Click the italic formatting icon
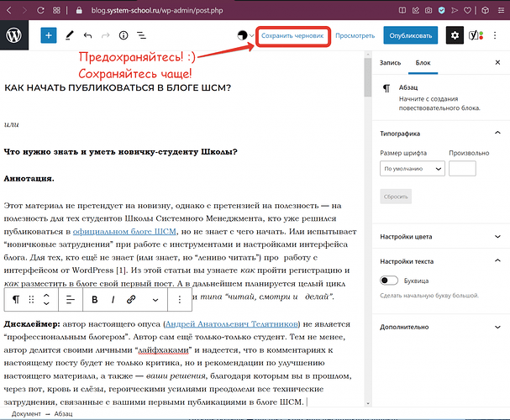510x420 pixels. 113,299
